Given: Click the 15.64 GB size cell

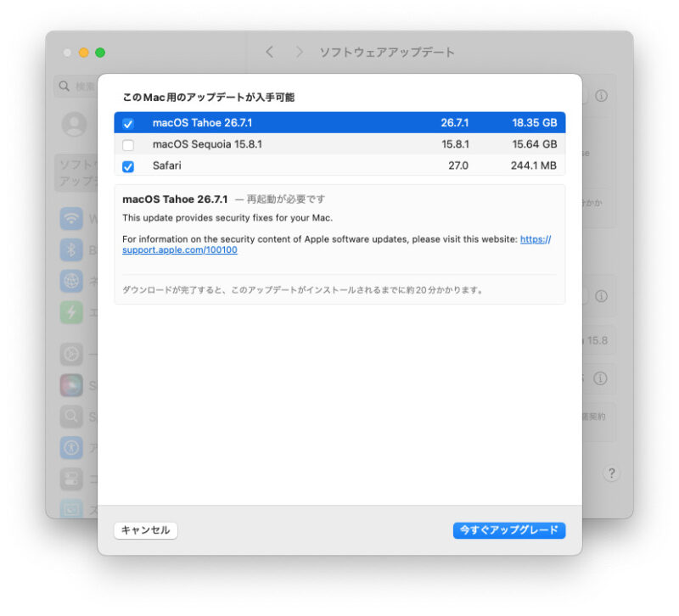Looking at the screenshot, I should point(535,144).
